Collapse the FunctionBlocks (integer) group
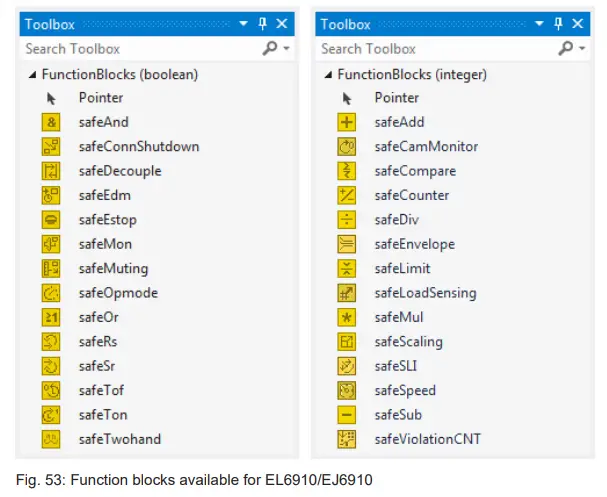Screen dimensions: 607x497 [x=328, y=75]
